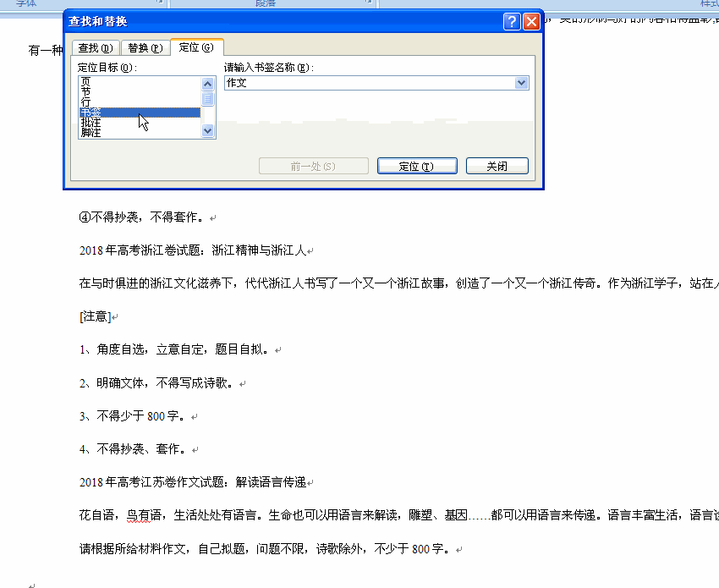Select 行 in the 定位目标 list
719x588 pixels.
(x=140, y=102)
